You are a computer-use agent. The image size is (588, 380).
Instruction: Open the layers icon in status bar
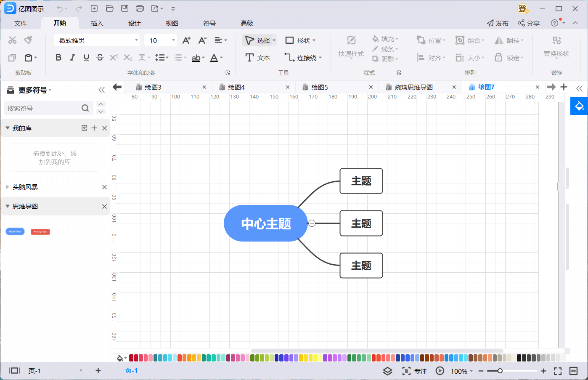pos(387,371)
